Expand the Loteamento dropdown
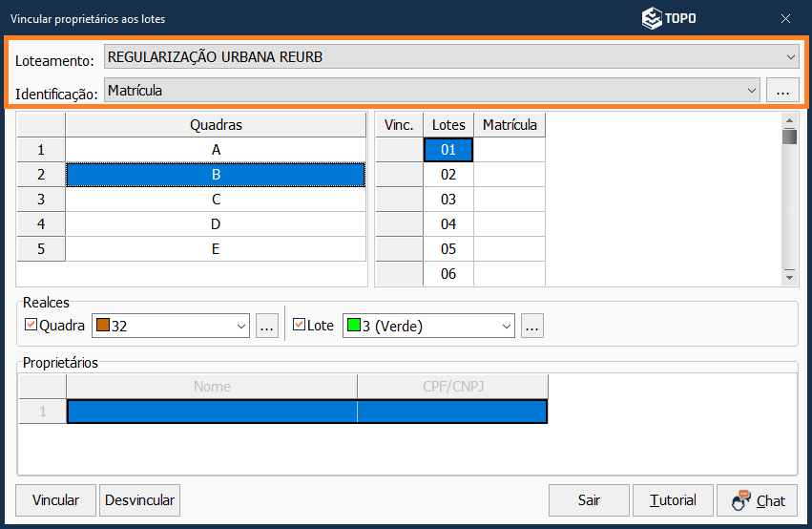812x529 pixels. [x=791, y=57]
